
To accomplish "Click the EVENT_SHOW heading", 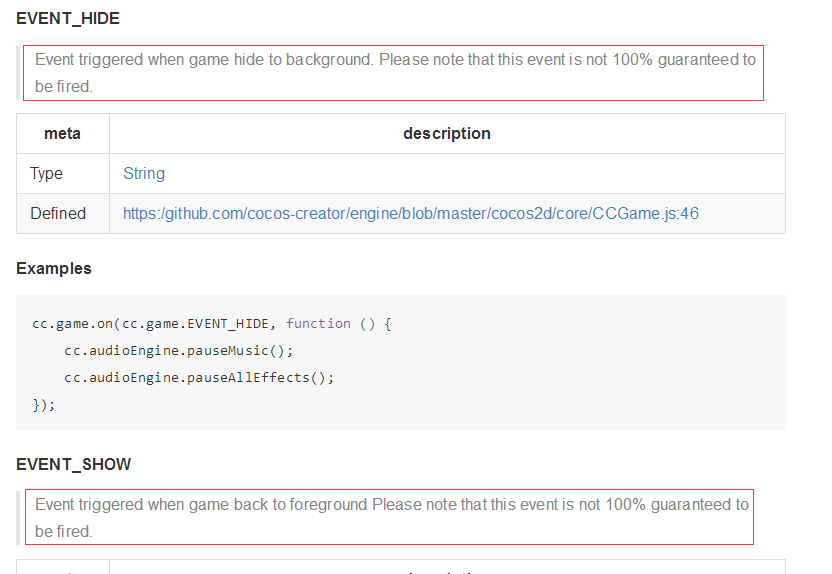I will (x=73, y=464).
